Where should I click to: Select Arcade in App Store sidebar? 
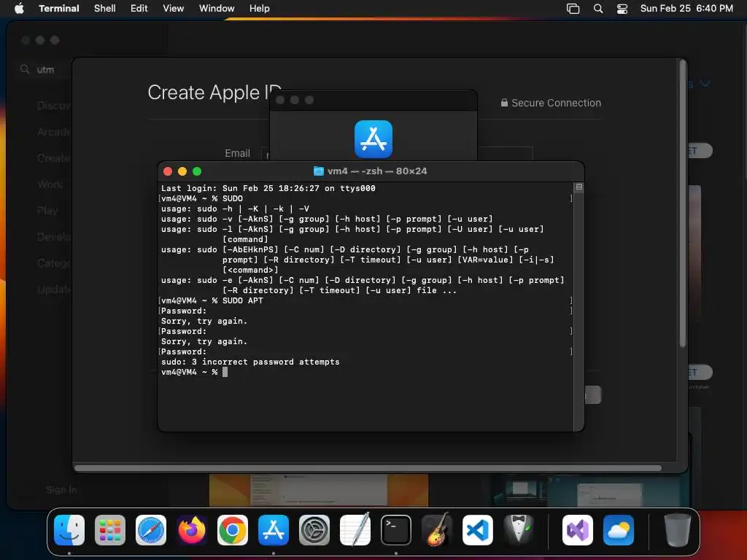pos(53,132)
